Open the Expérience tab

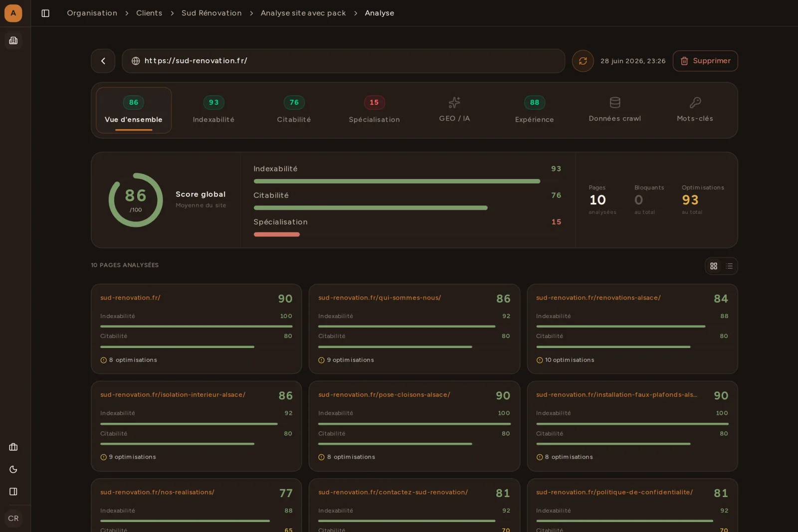tap(535, 110)
